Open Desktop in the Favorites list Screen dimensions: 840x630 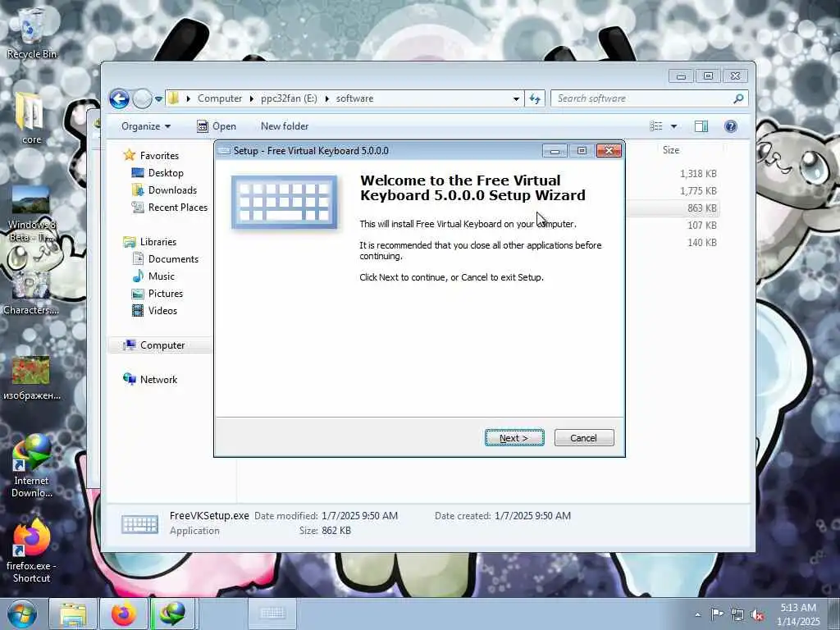pyautogui.click(x=166, y=173)
